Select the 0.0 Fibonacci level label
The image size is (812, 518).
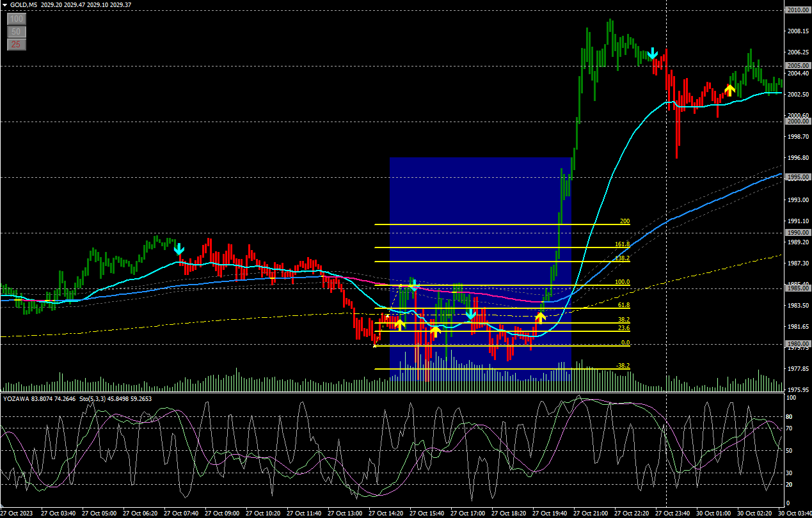point(625,343)
